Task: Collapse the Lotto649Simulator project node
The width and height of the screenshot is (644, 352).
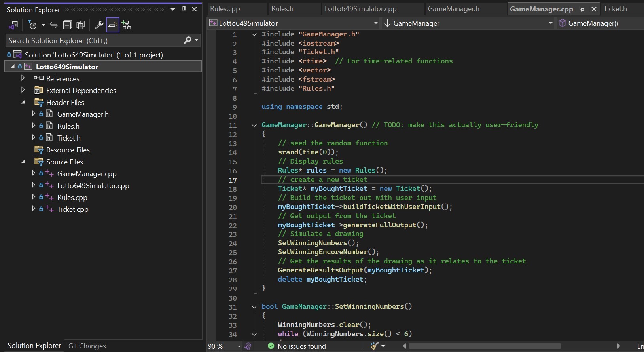Action: pyautogui.click(x=13, y=67)
